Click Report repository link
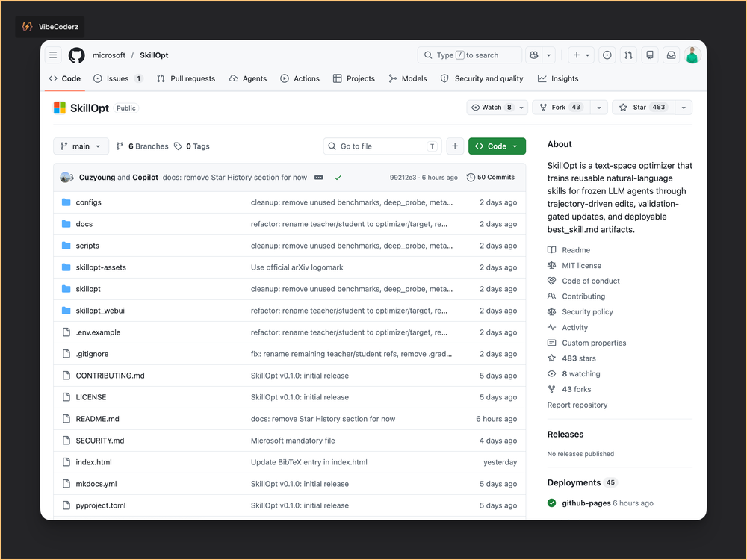747x560 pixels. click(x=577, y=405)
